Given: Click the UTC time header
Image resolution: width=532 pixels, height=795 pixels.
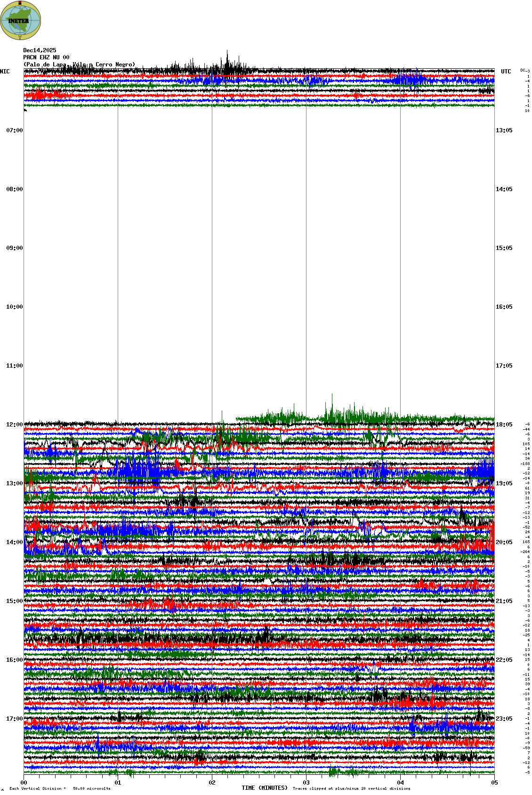Looking at the screenshot, I should click(x=506, y=72).
